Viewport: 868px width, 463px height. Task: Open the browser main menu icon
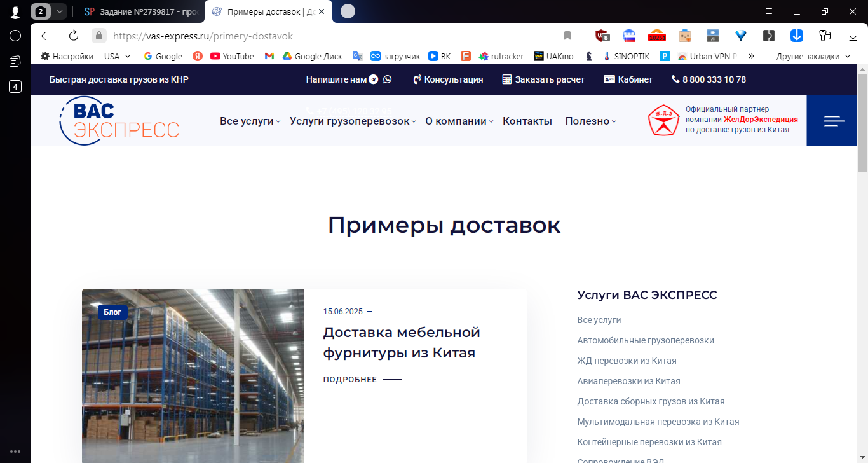pos(769,11)
